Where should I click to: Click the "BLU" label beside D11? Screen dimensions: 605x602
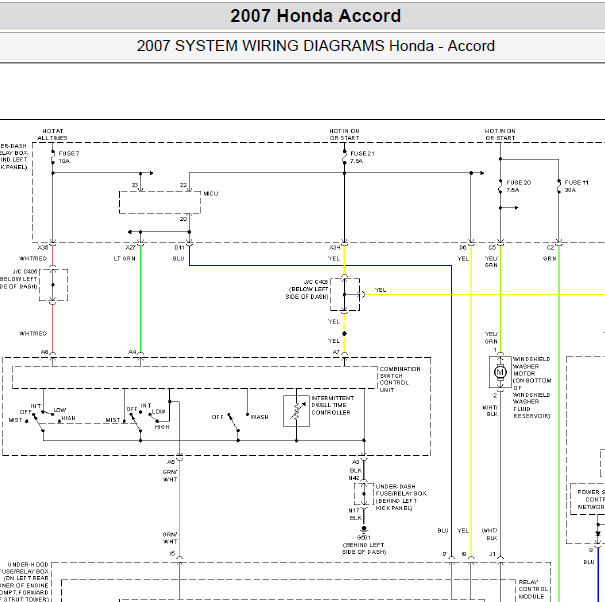(178, 259)
